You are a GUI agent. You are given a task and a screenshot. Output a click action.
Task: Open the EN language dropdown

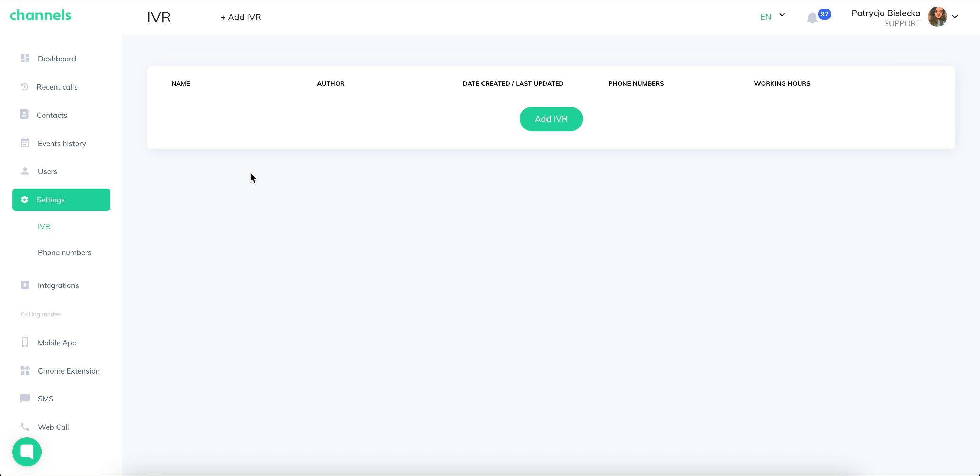(x=772, y=16)
